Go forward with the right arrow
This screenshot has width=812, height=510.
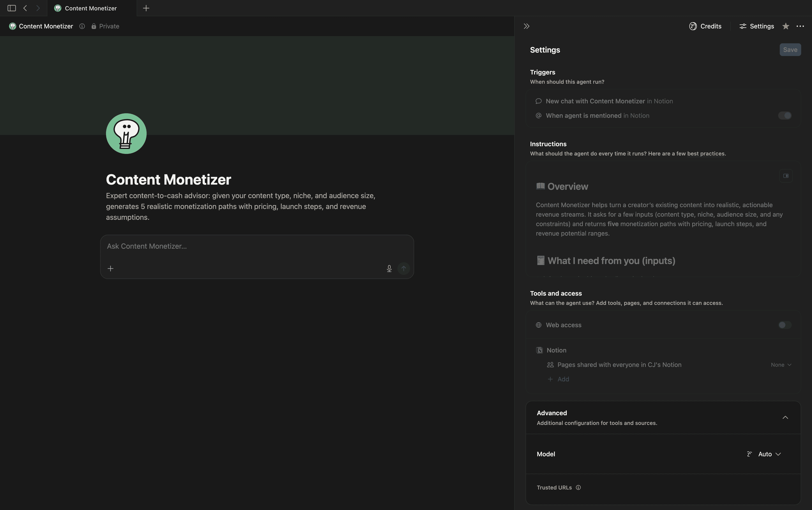[38, 8]
